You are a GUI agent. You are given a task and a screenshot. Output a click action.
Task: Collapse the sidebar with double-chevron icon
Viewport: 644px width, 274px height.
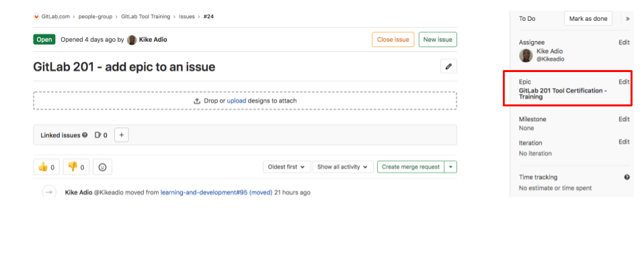[x=627, y=19]
